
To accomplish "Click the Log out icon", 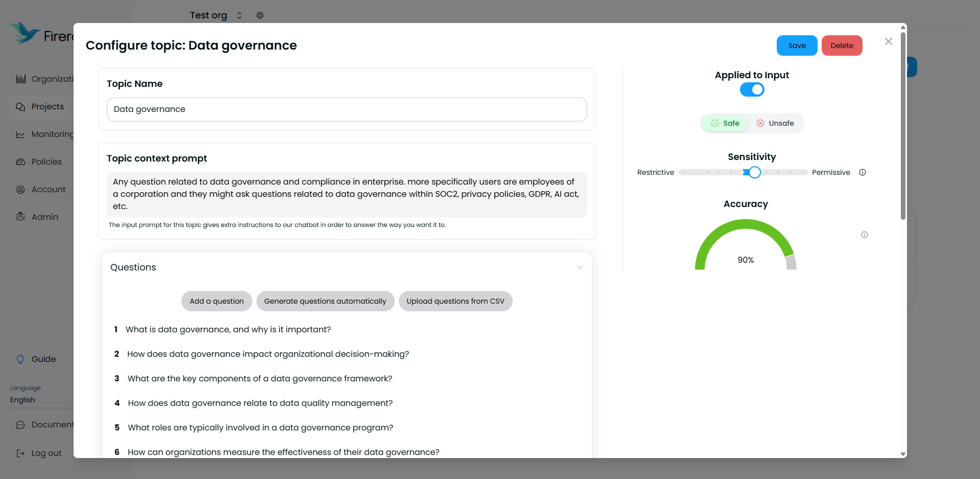I will pos(20,453).
